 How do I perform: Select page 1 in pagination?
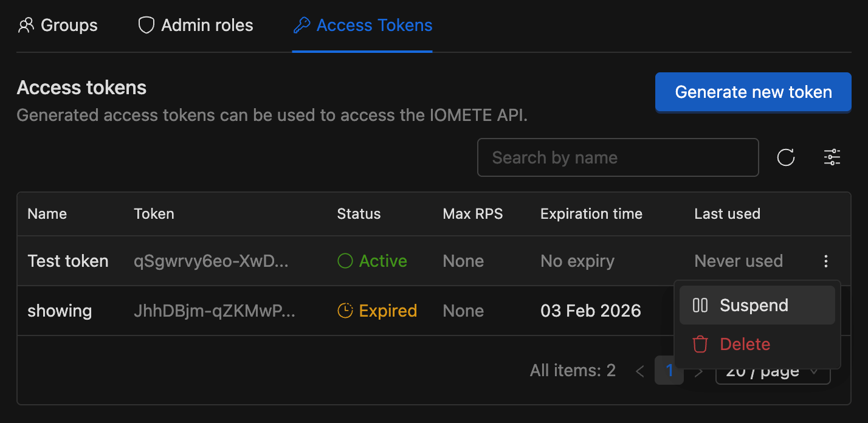pyautogui.click(x=669, y=371)
